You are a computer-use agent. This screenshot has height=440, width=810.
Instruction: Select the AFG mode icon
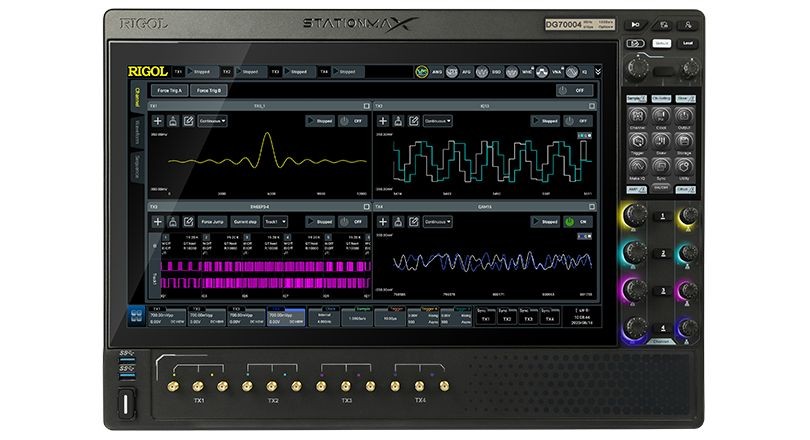click(452, 72)
